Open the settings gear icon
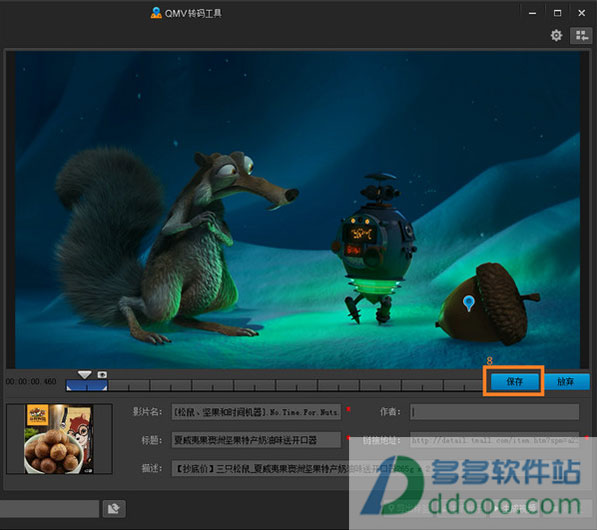This screenshot has height=530, width=597. [556, 35]
